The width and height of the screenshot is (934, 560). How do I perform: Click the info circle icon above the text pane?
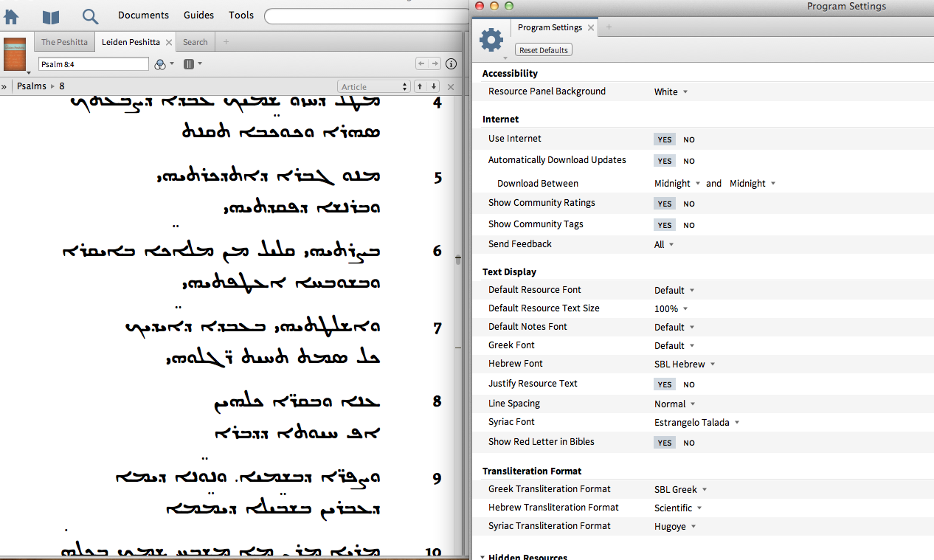(x=451, y=64)
